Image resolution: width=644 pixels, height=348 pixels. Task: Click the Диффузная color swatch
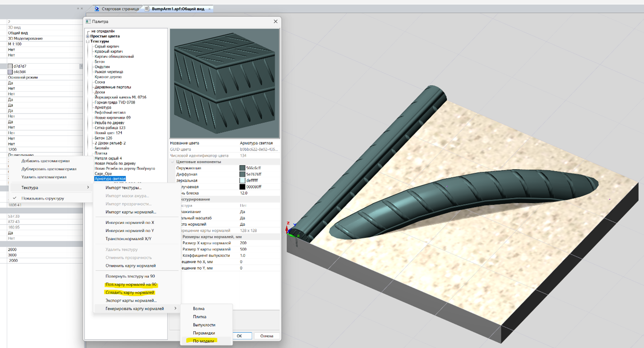pos(242,174)
